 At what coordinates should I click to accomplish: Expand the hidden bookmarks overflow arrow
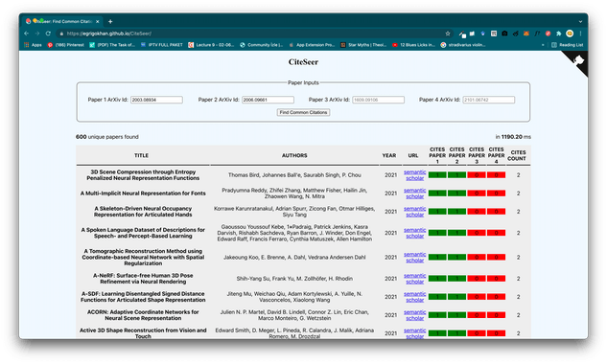(x=543, y=45)
